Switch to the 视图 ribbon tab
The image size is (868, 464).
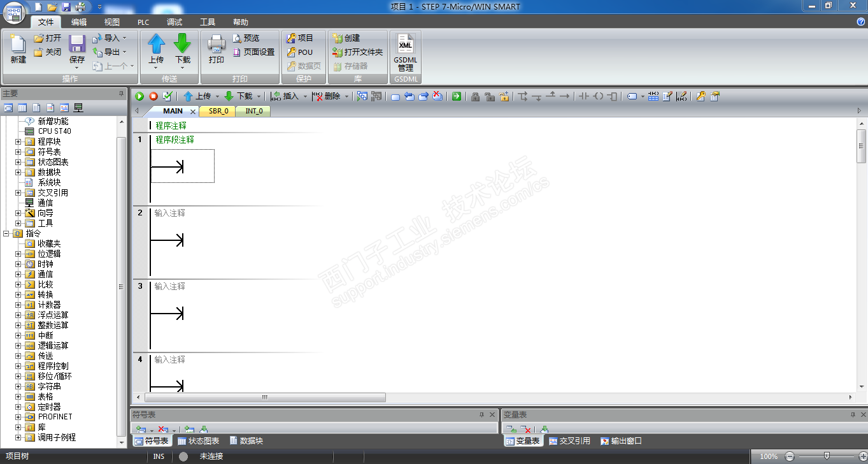point(112,22)
